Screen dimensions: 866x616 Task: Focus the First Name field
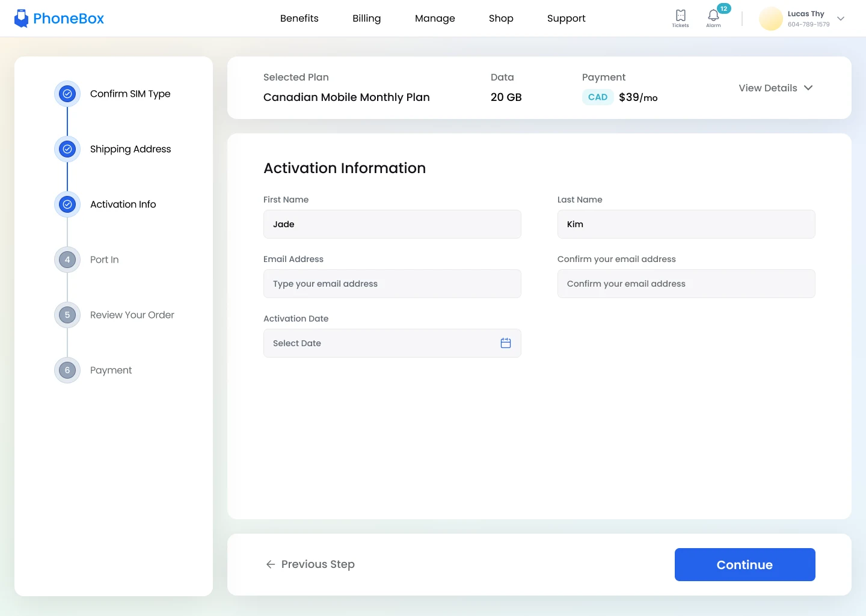pyautogui.click(x=392, y=224)
